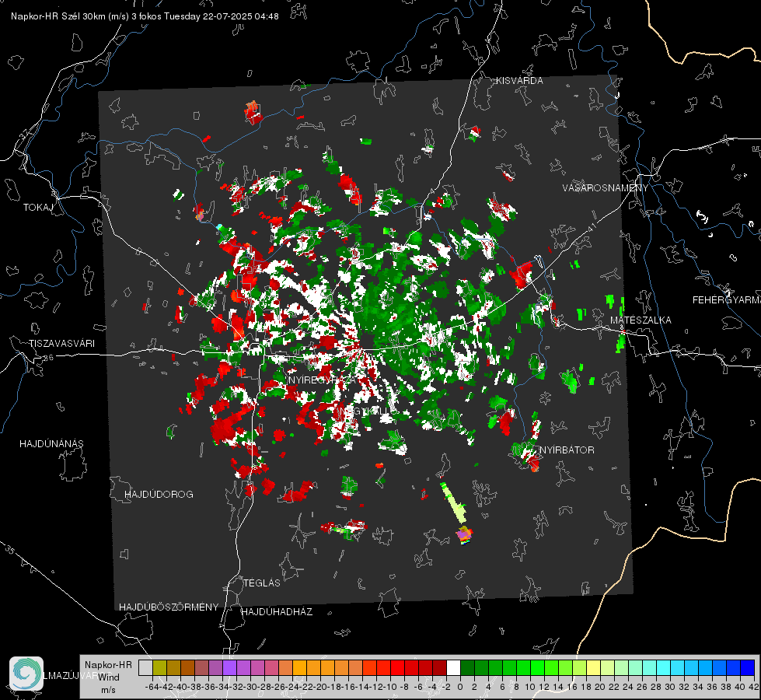
Task: Click the Wind label in the legend
Action: pos(108,677)
